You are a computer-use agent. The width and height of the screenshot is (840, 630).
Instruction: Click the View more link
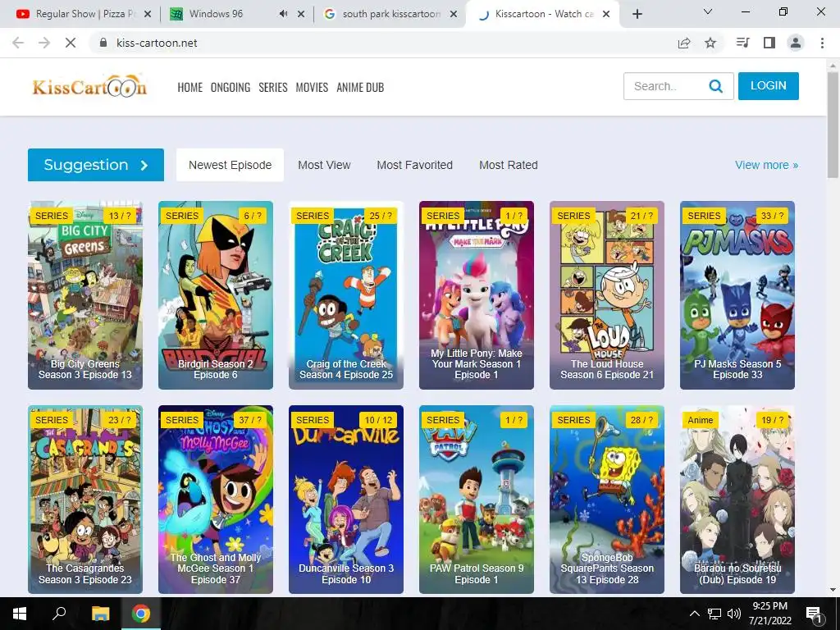click(767, 165)
